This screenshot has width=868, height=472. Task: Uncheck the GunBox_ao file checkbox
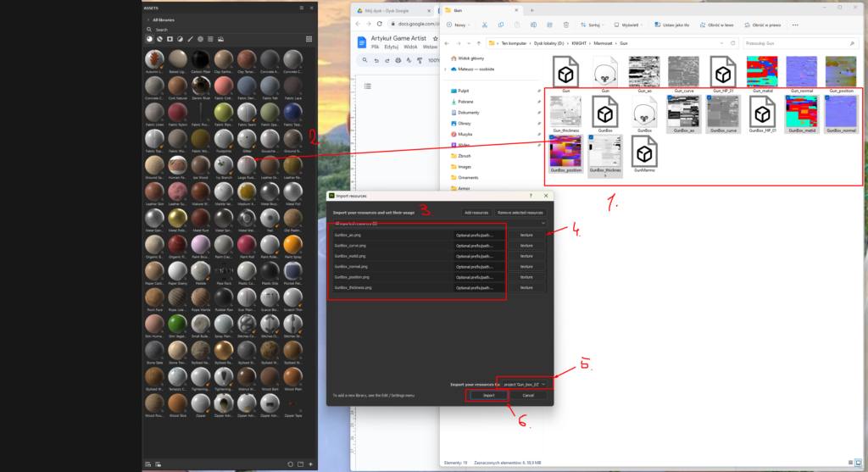670,98
